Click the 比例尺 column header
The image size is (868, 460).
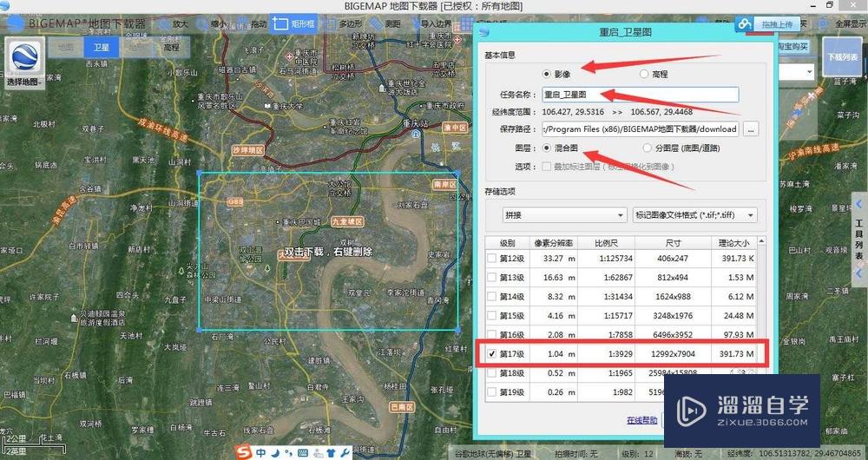click(606, 242)
